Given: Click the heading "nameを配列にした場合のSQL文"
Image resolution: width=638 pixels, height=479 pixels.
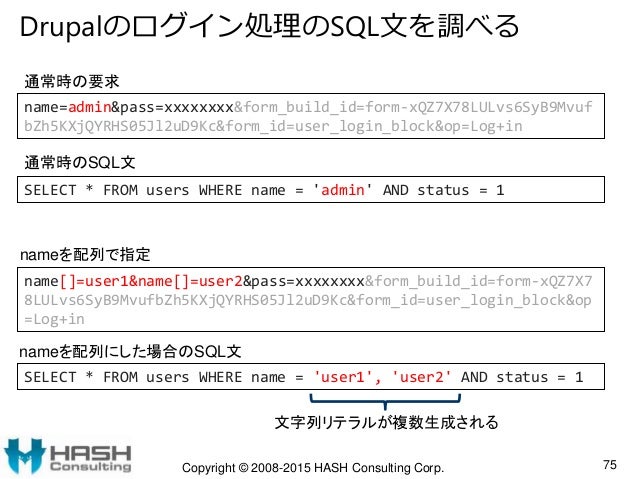Looking at the screenshot, I should click(130, 351).
